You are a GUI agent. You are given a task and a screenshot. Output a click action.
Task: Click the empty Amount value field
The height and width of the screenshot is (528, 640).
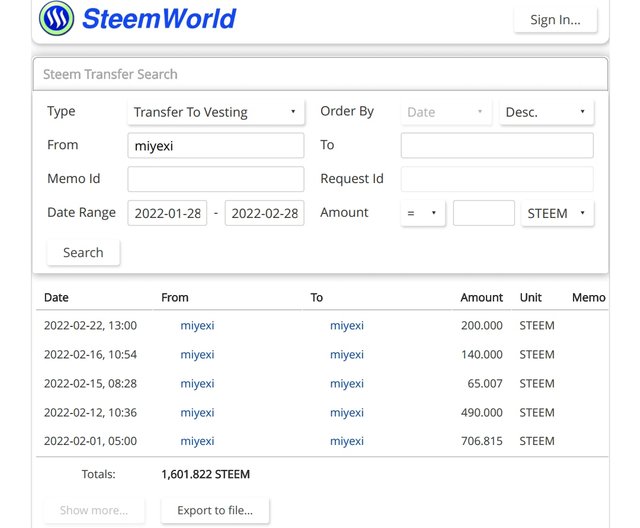pyautogui.click(x=484, y=213)
